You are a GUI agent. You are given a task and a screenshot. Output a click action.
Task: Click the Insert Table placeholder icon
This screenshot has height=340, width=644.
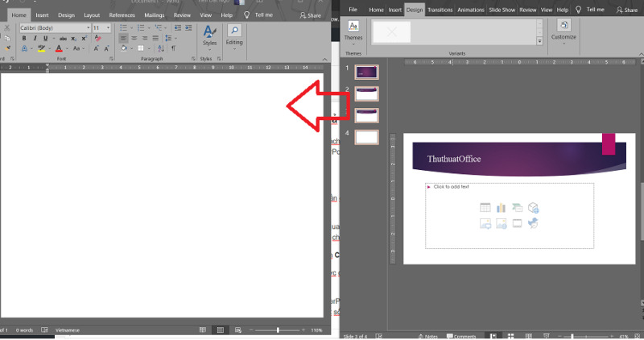coord(485,208)
